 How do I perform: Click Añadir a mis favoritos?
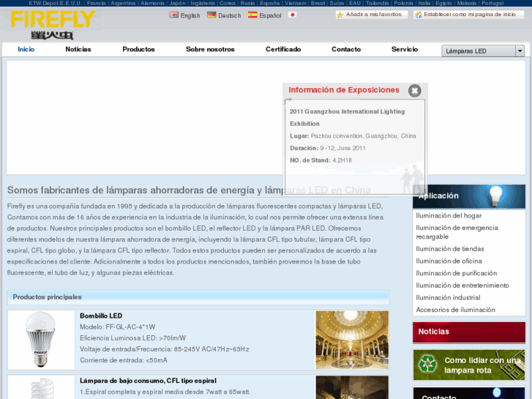[x=373, y=15]
